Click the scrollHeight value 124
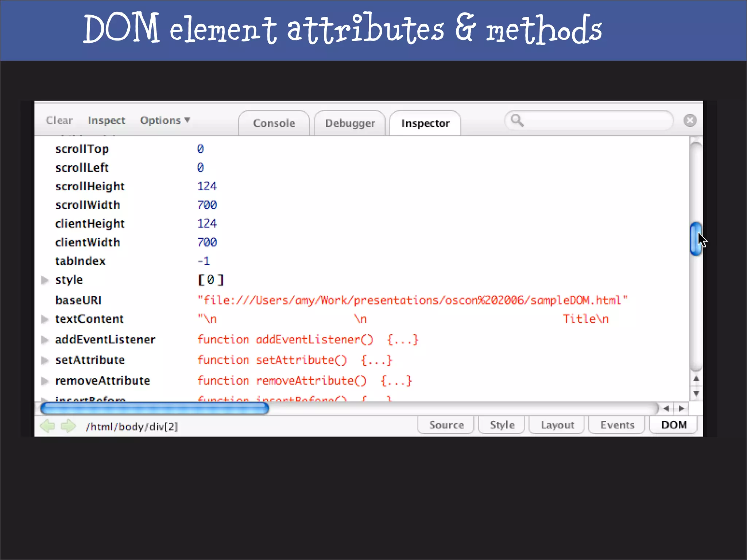The image size is (747, 560). [x=207, y=186]
